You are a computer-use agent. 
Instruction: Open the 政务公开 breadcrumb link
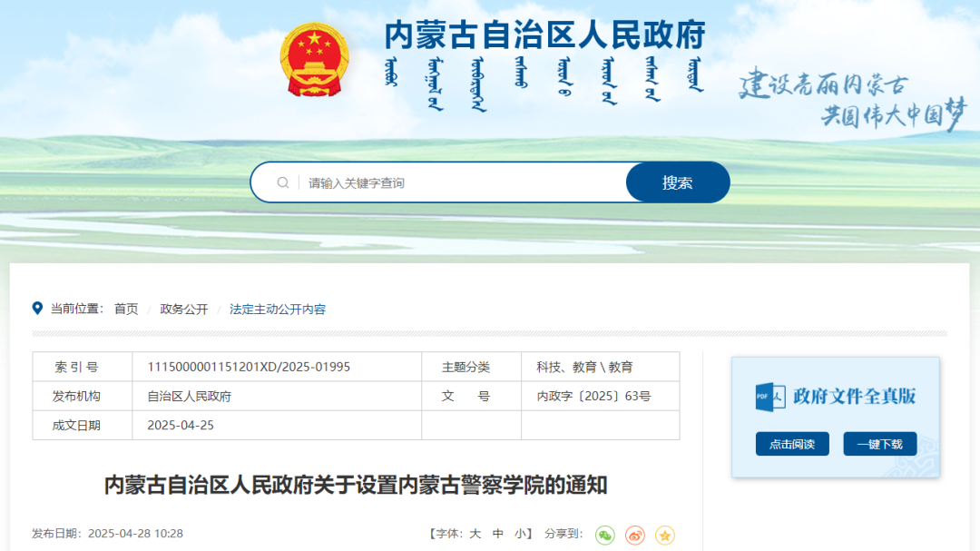pos(182,309)
